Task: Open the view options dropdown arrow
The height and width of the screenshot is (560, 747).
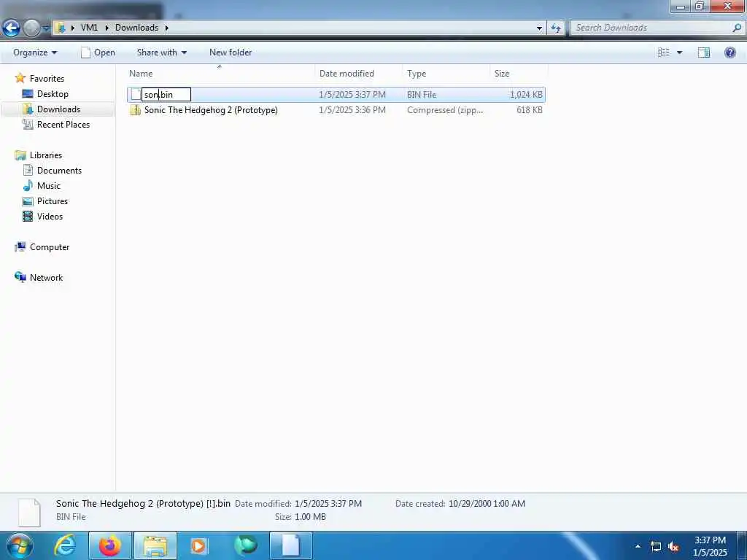Action: point(679,52)
